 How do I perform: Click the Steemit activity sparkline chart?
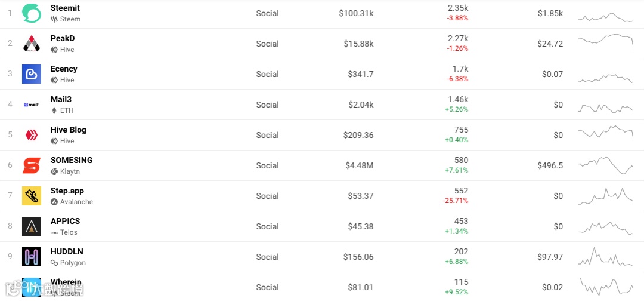(605, 17)
